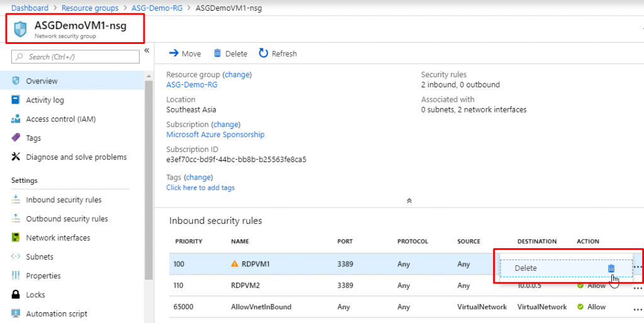Image resolution: width=644 pixels, height=323 pixels.
Task: Click 'Click here to add tags' link
Action: (x=200, y=187)
